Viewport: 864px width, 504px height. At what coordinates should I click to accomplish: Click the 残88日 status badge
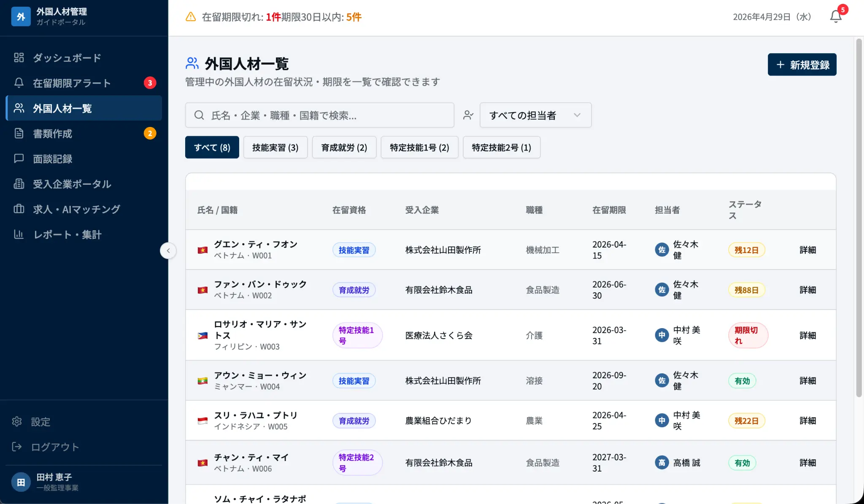coord(747,290)
